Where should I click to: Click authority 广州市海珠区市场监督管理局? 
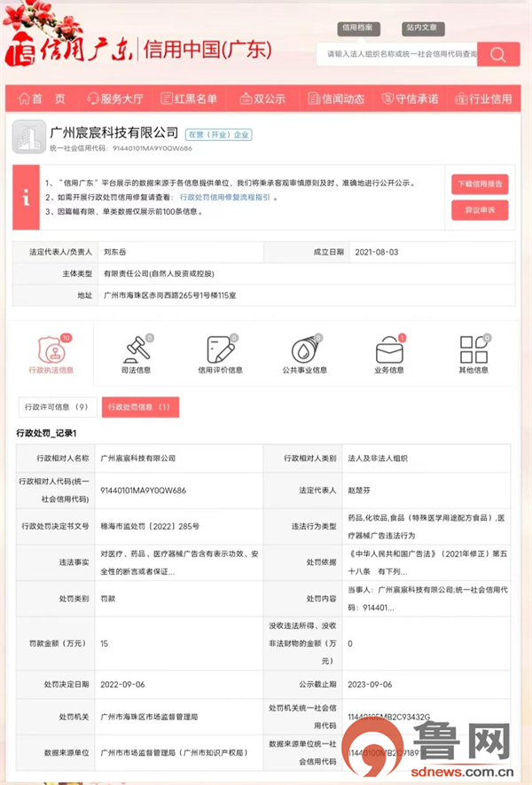click(x=149, y=717)
